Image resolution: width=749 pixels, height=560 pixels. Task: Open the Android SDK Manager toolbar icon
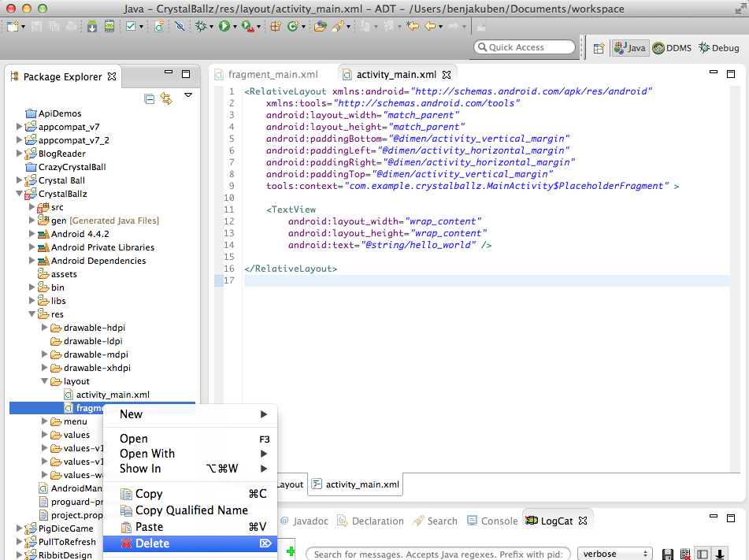click(x=93, y=27)
